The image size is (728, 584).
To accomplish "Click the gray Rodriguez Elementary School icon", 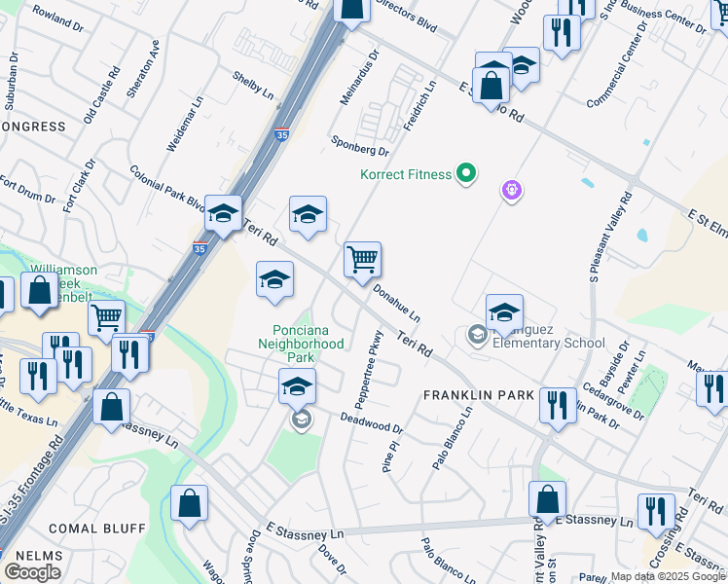I will tap(477, 335).
